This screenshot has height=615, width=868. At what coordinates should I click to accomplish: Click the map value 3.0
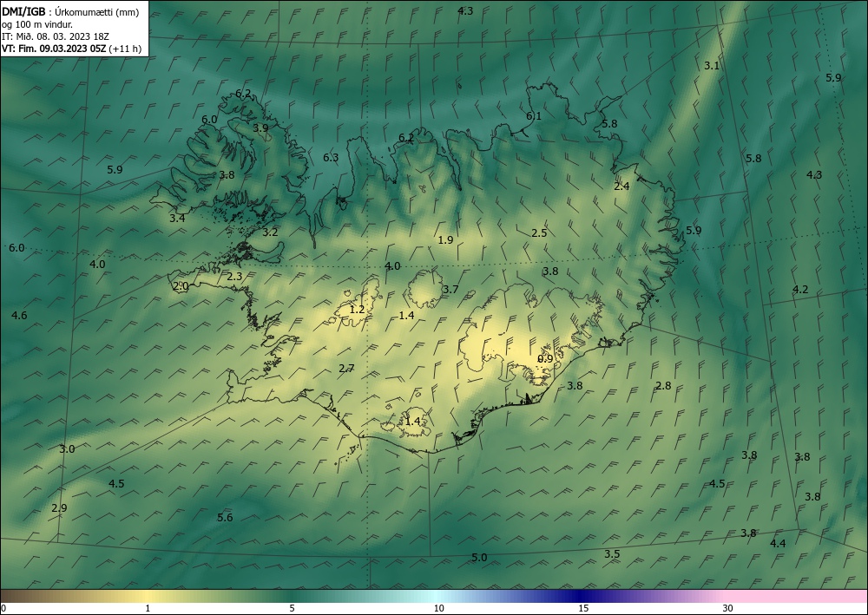click(x=67, y=449)
